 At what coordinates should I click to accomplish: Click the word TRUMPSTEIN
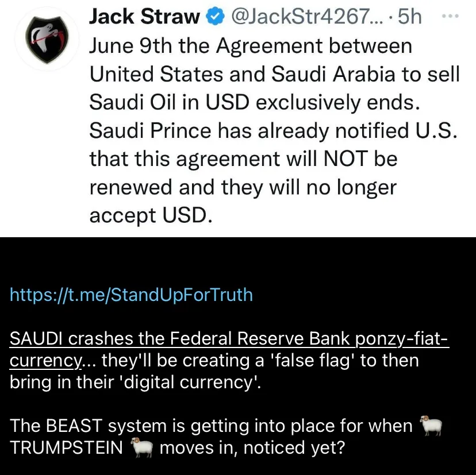coord(66,447)
